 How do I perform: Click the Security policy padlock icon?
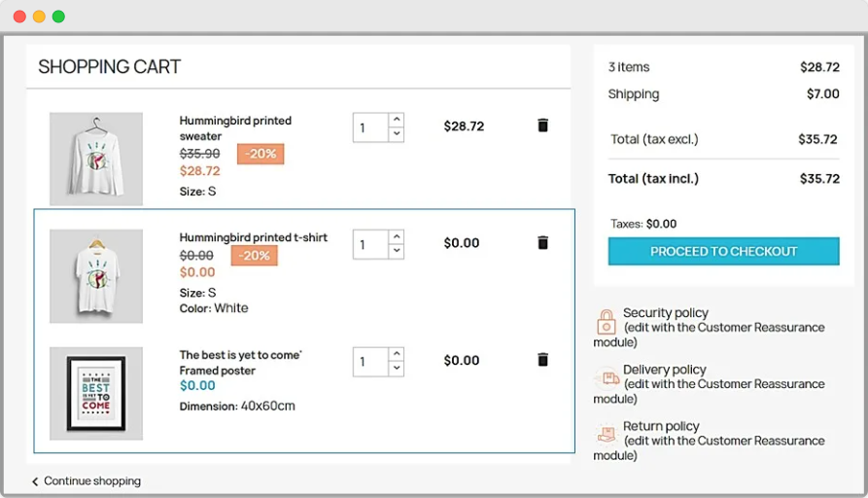607,322
